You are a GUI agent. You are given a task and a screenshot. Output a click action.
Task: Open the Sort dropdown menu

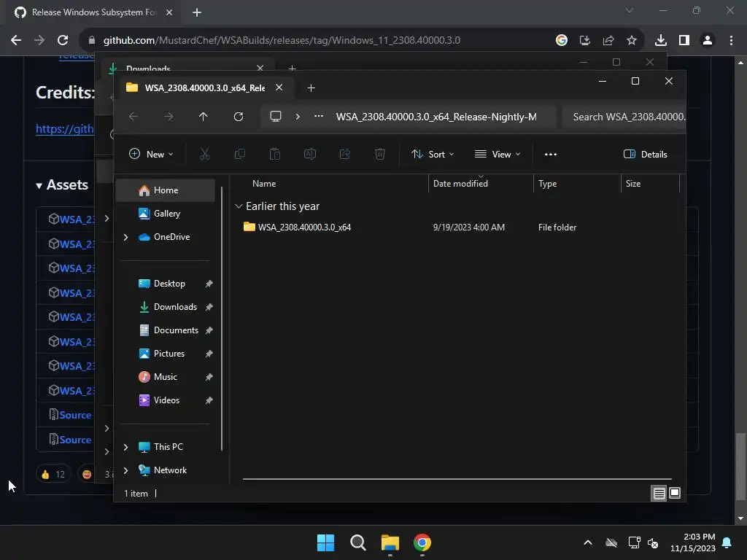click(x=433, y=155)
